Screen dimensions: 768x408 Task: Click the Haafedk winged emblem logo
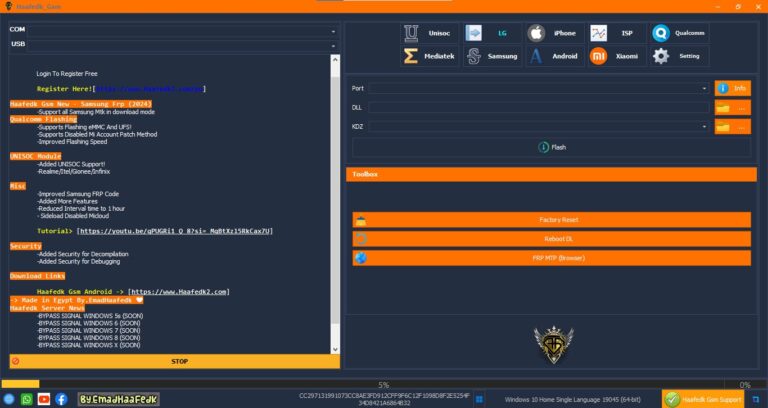click(x=553, y=344)
